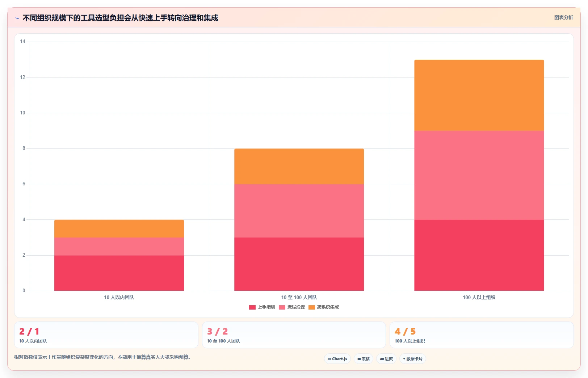This screenshot has height=378, width=588.
Task: Click the 100 人以上组织 caption under 4 / 5
Action: click(410, 341)
